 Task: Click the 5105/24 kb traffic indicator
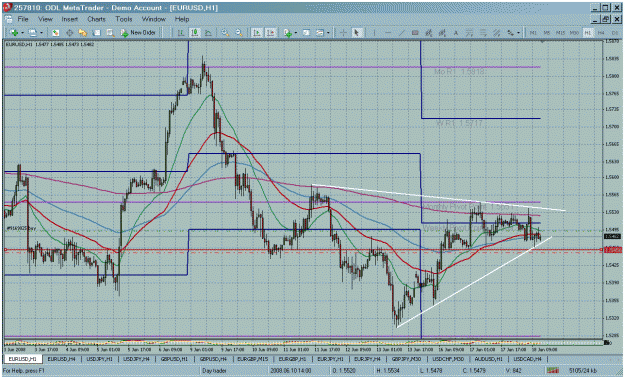583,371
